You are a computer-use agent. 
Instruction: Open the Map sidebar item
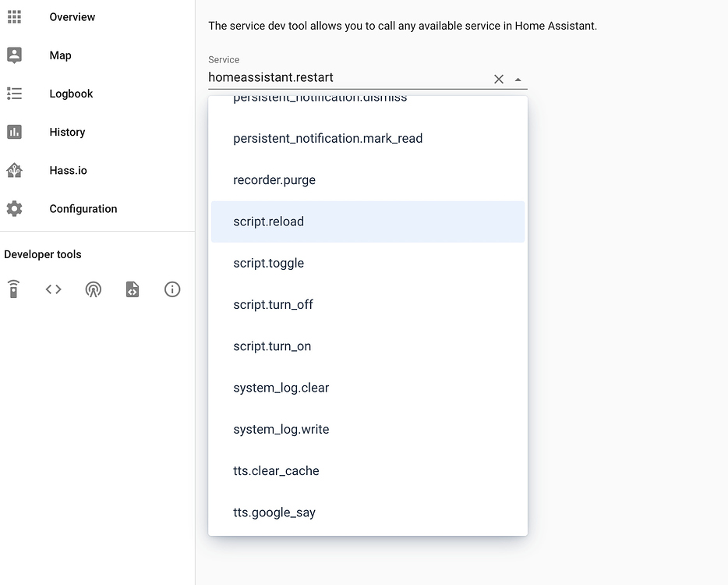coord(60,55)
